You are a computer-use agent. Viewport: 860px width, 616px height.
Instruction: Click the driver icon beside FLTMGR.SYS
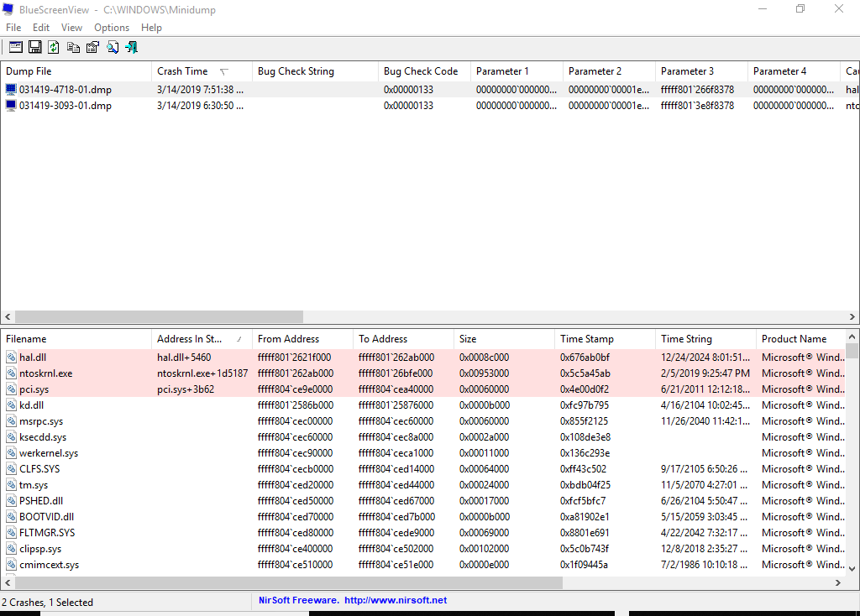click(11, 532)
